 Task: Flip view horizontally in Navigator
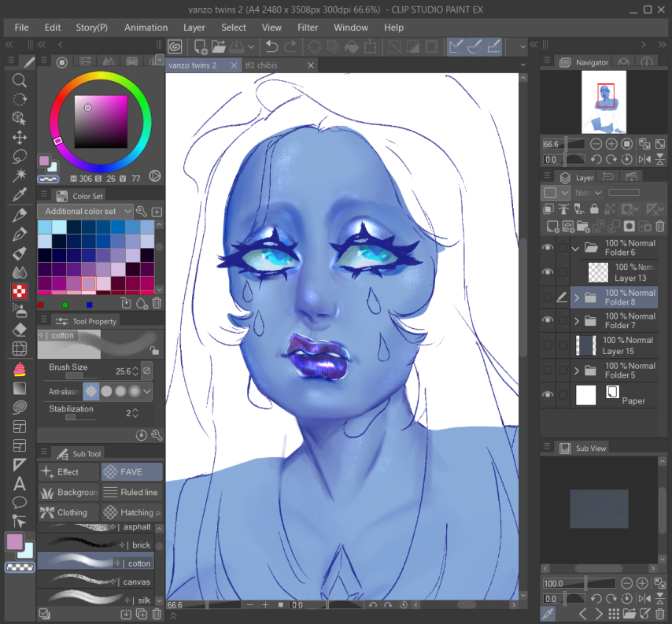pos(644,160)
